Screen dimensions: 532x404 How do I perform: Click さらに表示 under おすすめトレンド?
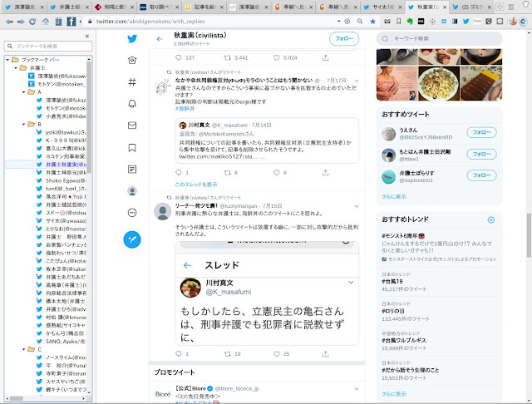tap(393, 394)
